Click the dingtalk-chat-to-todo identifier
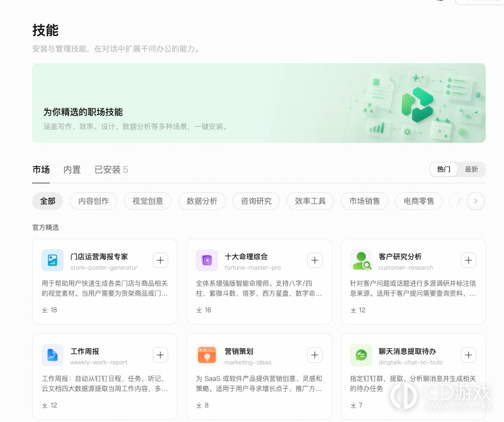 point(411,362)
